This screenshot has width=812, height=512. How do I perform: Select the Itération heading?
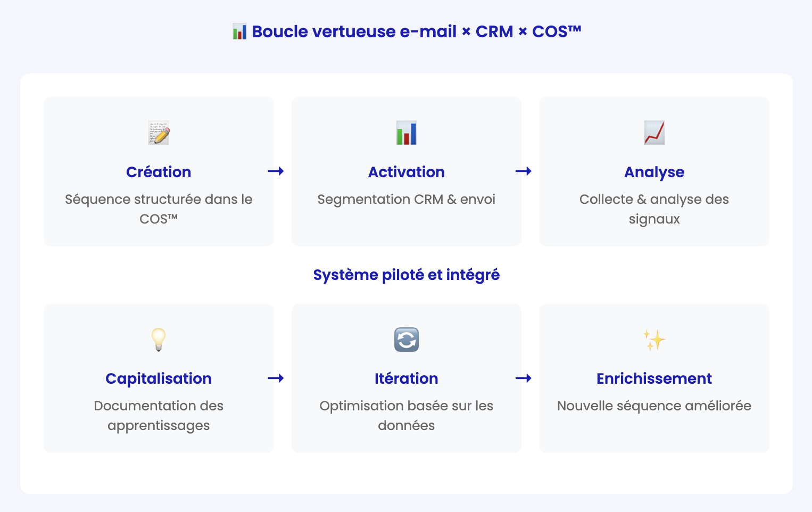coord(407,378)
